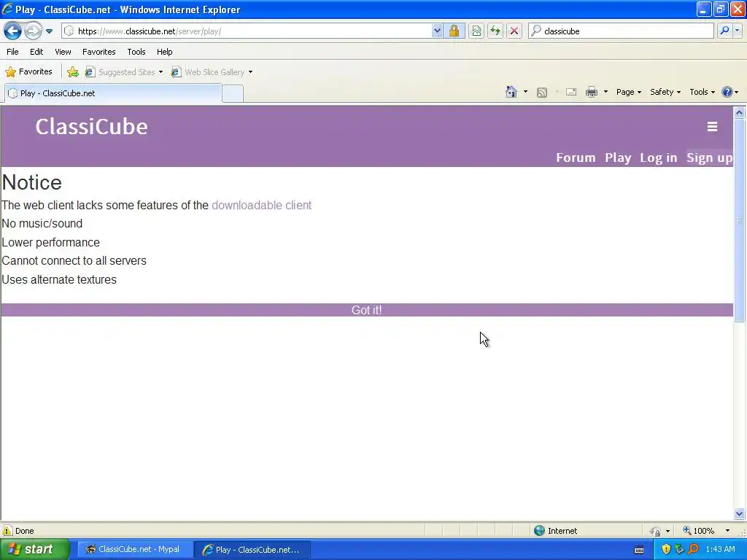Open the hamburger menu icon
The width and height of the screenshot is (747, 560).
point(712,127)
